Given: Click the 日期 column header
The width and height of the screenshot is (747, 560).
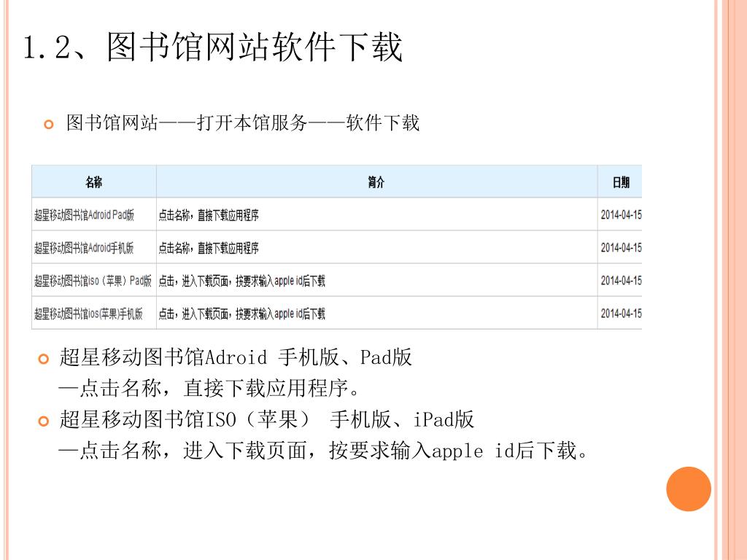Looking at the screenshot, I should coord(621,182).
